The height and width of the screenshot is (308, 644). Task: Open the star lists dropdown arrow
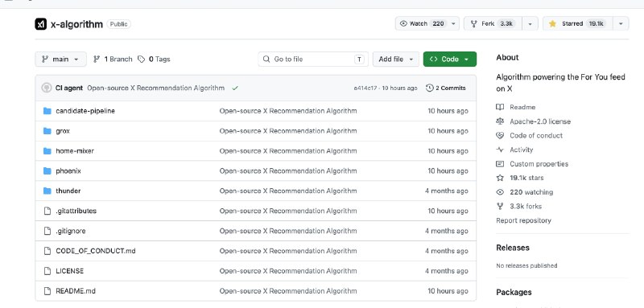pos(621,24)
